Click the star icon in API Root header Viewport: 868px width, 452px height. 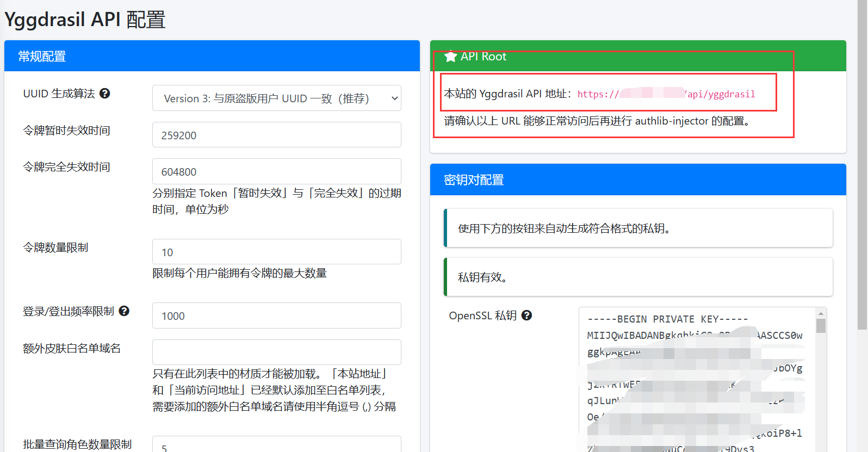click(x=450, y=57)
